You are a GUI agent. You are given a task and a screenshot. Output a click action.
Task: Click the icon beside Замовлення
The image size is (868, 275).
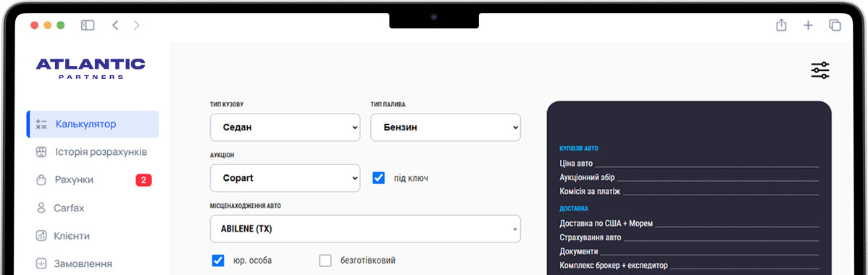(41, 263)
